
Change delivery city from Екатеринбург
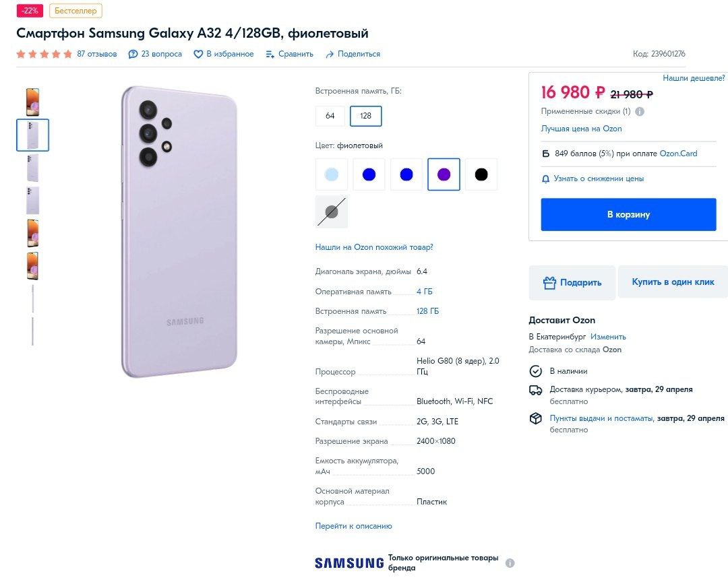pos(608,337)
